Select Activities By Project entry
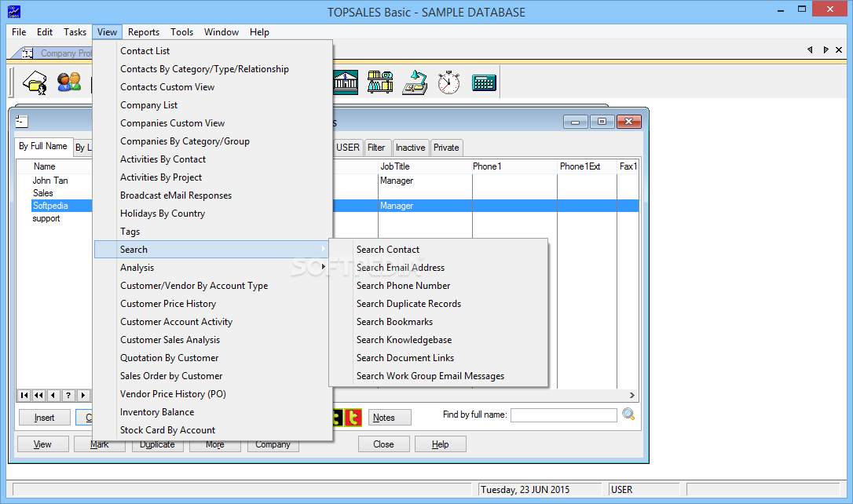 [214, 177]
